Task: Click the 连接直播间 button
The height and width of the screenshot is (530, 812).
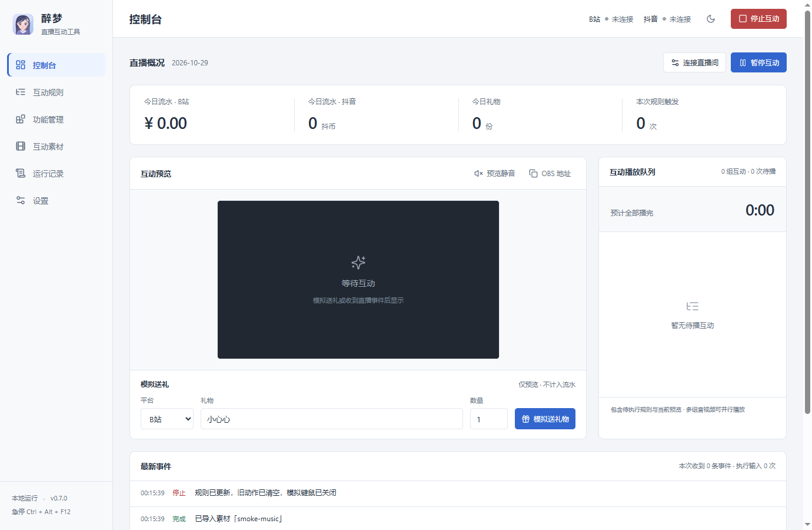Action: pyautogui.click(x=694, y=62)
